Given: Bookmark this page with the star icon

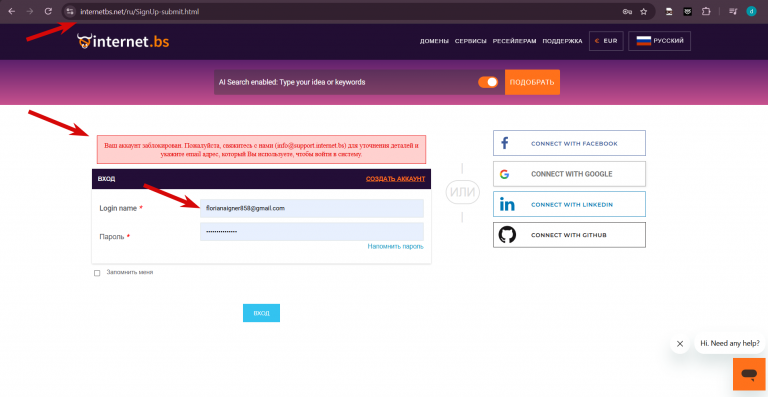Looking at the screenshot, I should (x=644, y=11).
